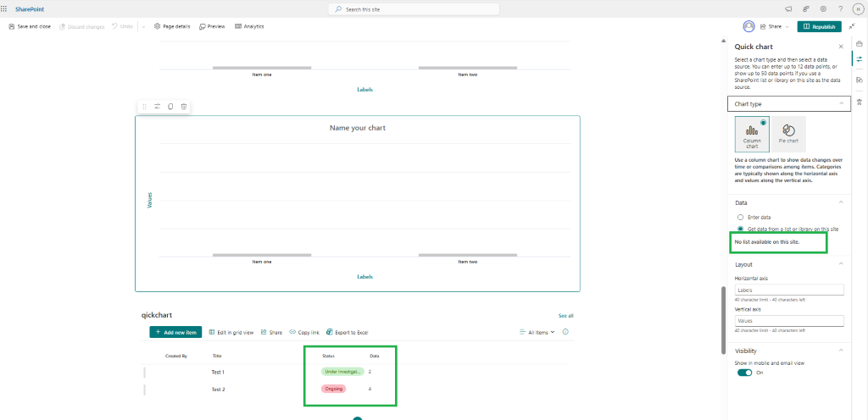
Task: Open the connections icon beside the megaphone
Action: coord(806,9)
